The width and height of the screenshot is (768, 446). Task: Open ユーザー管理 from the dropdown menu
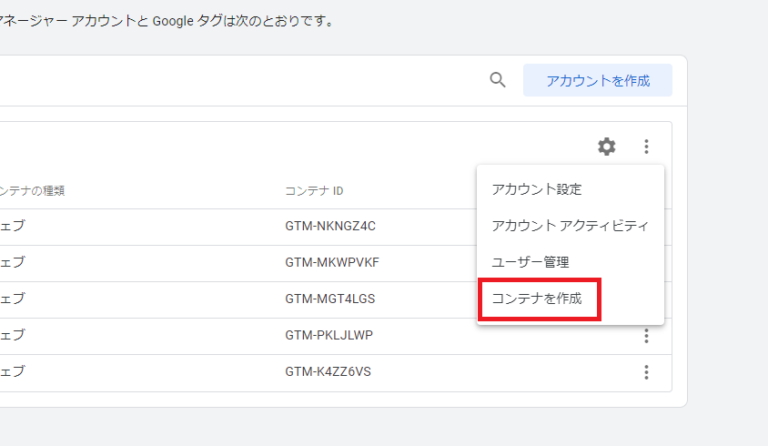(530, 262)
